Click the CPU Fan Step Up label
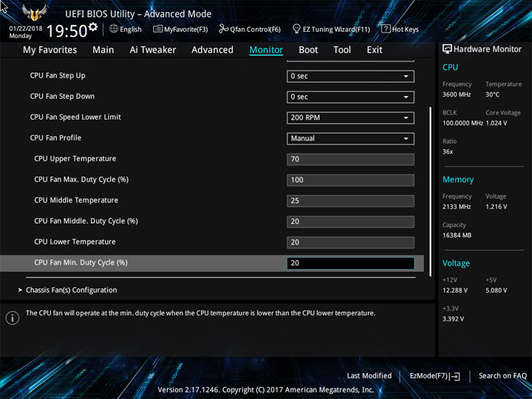Image resolution: width=532 pixels, height=399 pixels. 58,75
